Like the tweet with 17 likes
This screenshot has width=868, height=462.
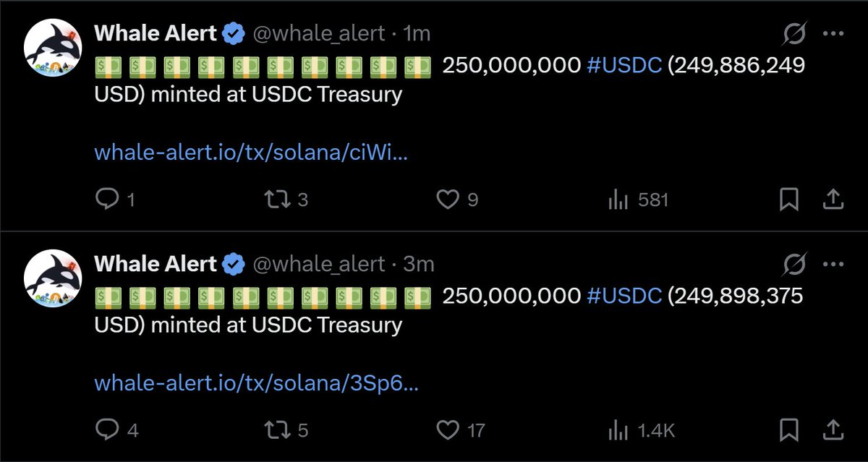point(449,430)
